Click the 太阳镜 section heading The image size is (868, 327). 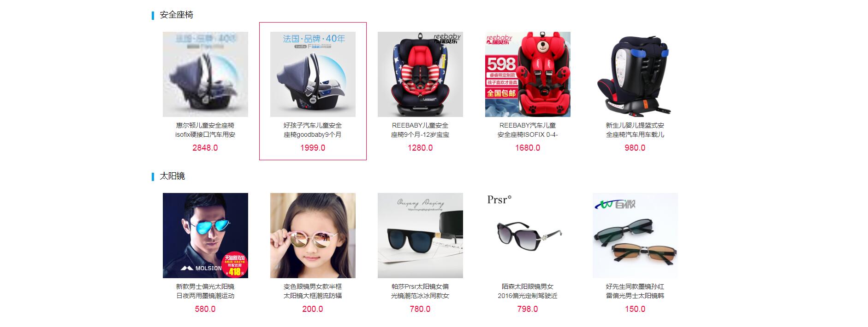172,176
